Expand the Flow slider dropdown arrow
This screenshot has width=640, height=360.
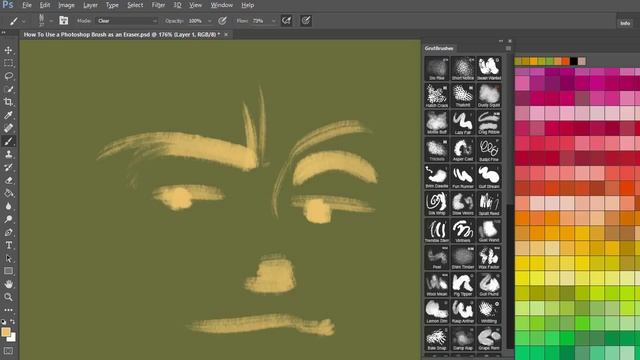click(x=273, y=21)
